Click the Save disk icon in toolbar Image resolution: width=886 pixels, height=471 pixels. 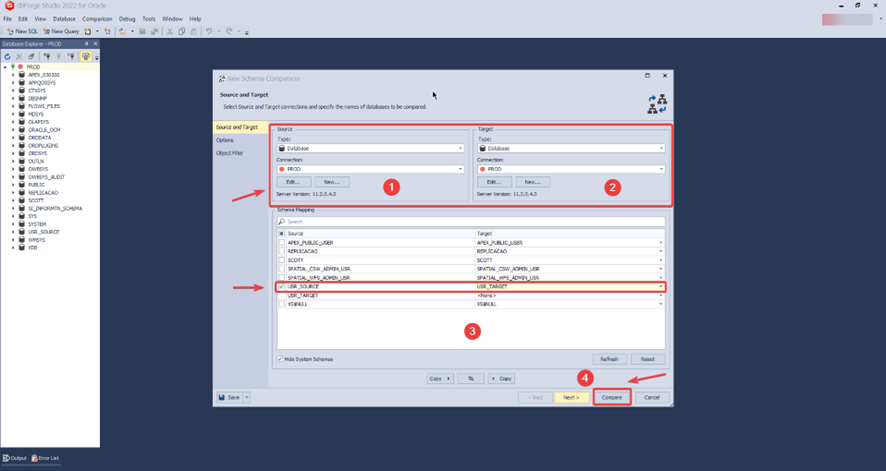point(142,31)
